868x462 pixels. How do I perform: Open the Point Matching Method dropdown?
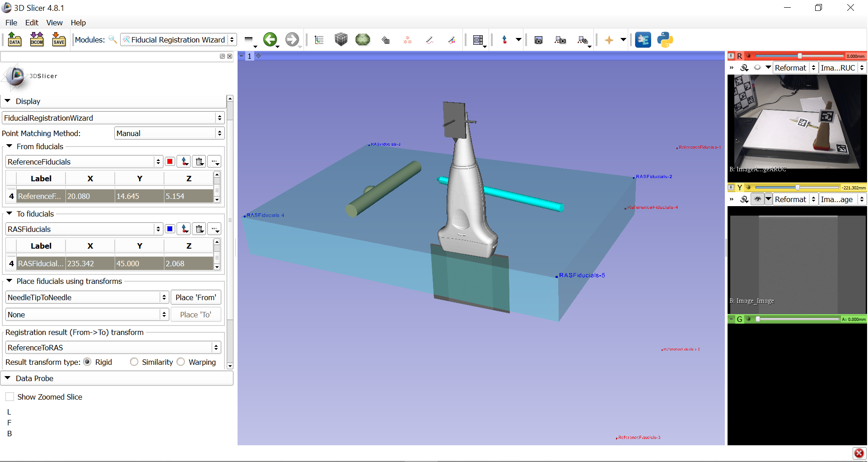tap(169, 133)
